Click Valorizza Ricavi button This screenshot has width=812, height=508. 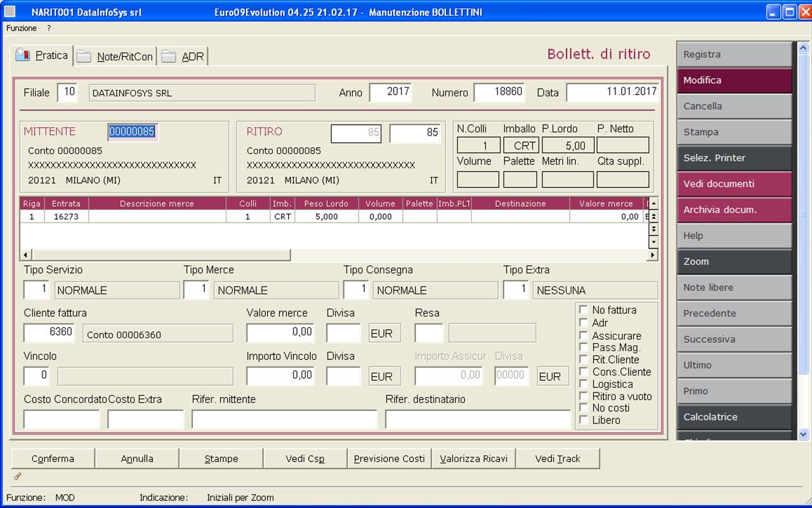tap(474, 458)
